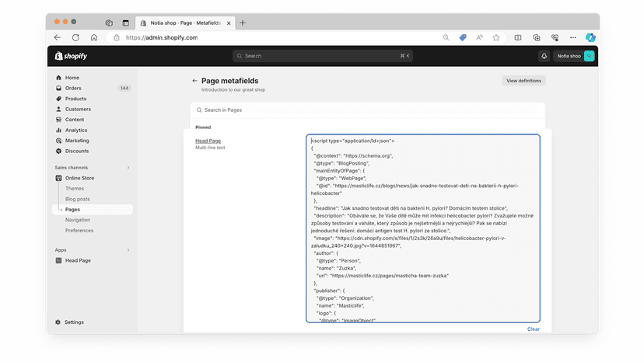This screenshot has height=362, width=644.
Task: Open the browser three-dots menu
Action: point(573,37)
